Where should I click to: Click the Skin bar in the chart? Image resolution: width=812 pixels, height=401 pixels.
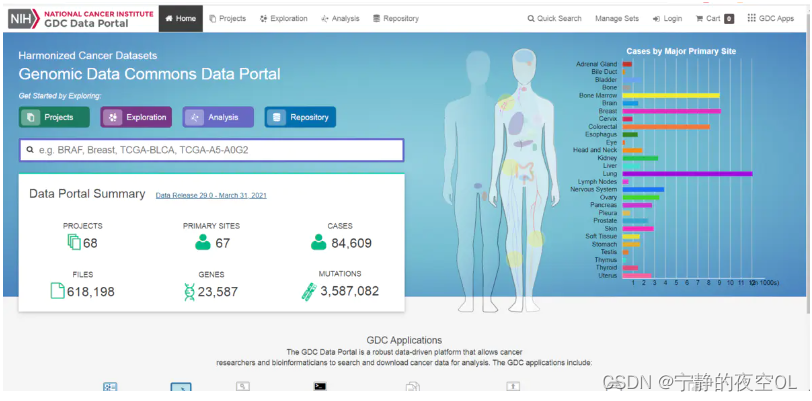pyautogui.click(x=638, y=228)
